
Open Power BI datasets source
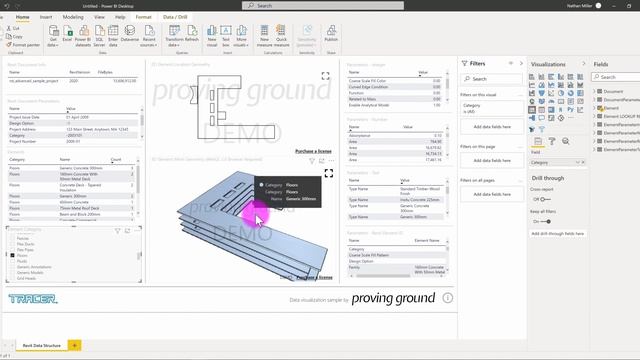pyautogui.click(x=83, y=36)
